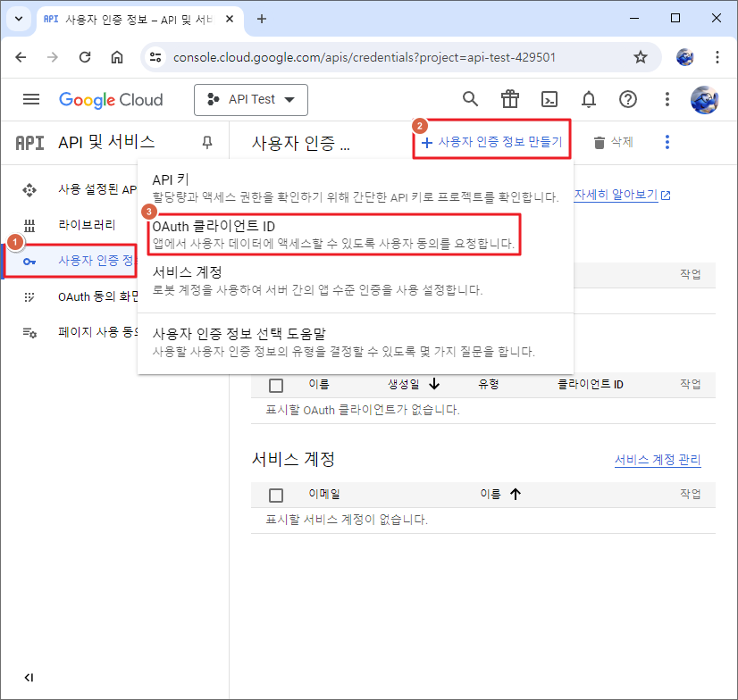This screenshot has width=738, height=700.
Task: Toggle select-all checkbox in OAuth clients table
Action: 276,386
